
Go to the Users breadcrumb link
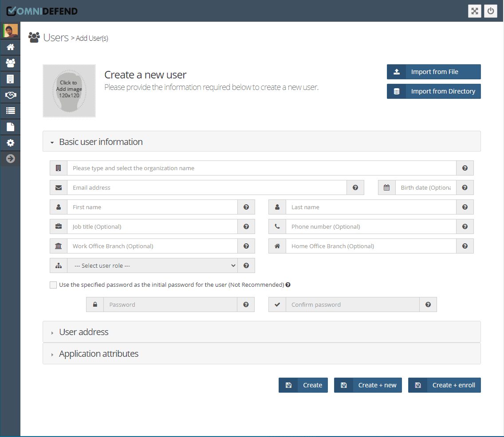[56, 38]
